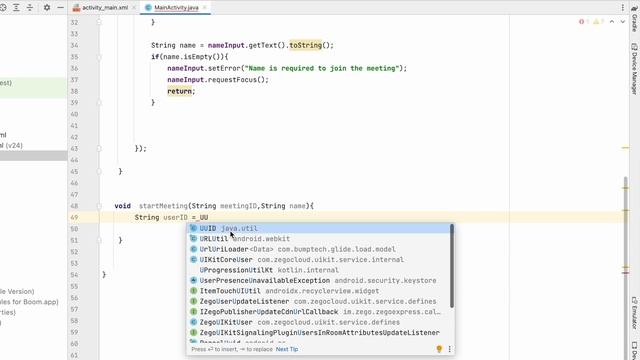Screen dimensions: 640x360
Task: Select the "for Boom.app)" project tree item
Action: pyautogui.click(x=29, y=302)
